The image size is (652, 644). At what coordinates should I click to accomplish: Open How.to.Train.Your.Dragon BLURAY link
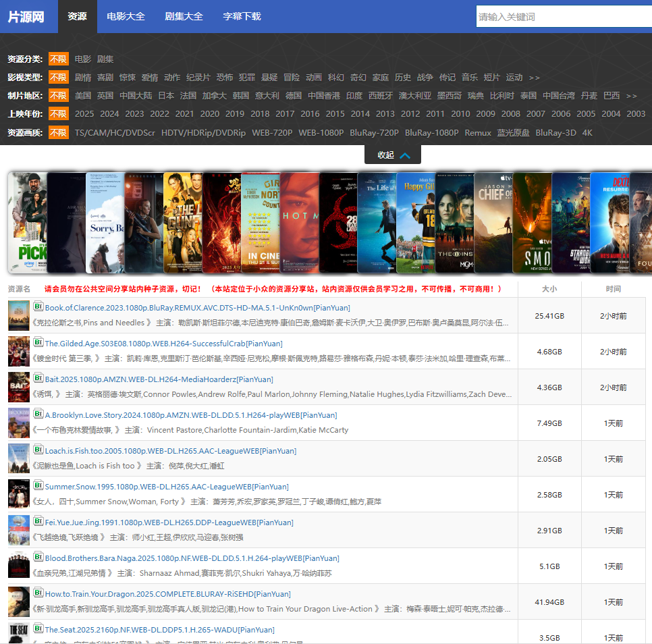(x=168, y=593)
